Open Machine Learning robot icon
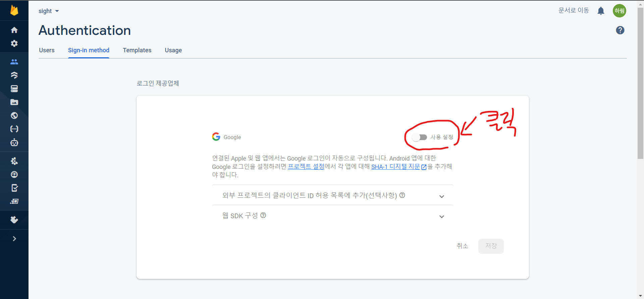Image resolution: width=644 pixels, height=299 pixels. coord(14,142)
